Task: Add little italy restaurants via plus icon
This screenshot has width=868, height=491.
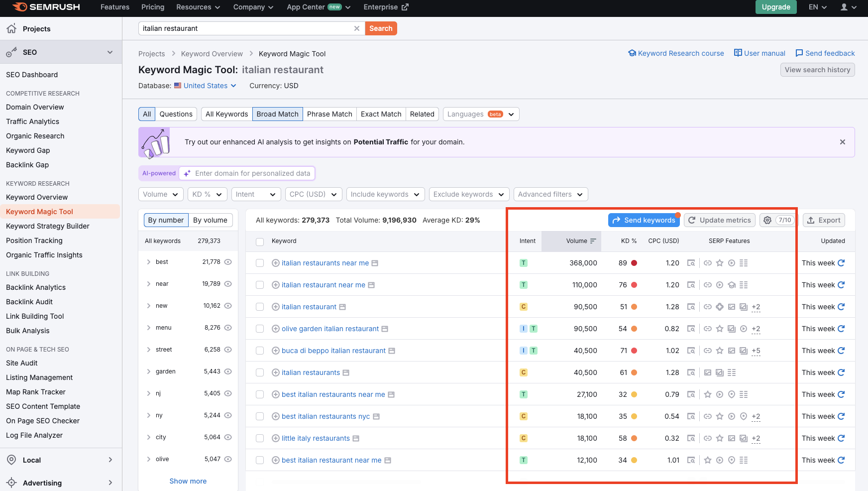Action: [x=275, y=438]
